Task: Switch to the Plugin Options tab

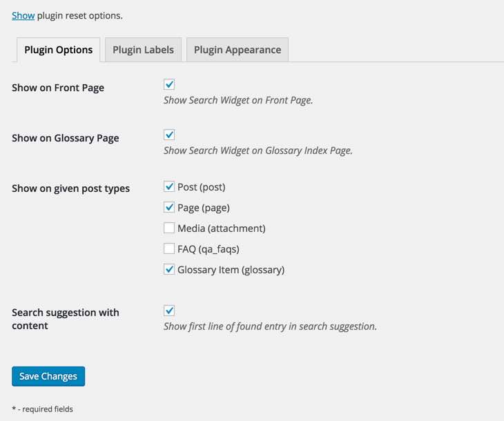Action: point(59,50)
